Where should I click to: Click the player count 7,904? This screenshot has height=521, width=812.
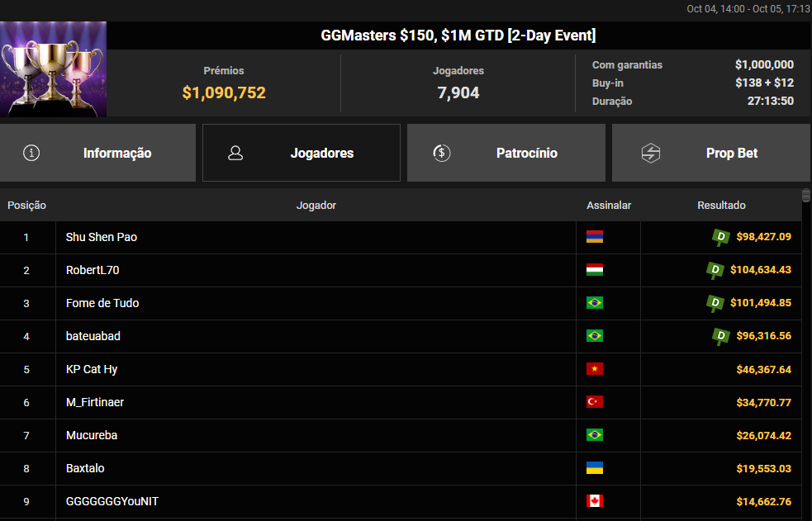click(458, 92)
